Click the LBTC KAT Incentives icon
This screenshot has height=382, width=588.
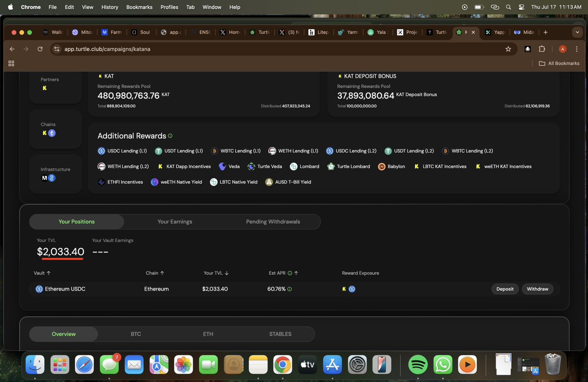(417, 166)
